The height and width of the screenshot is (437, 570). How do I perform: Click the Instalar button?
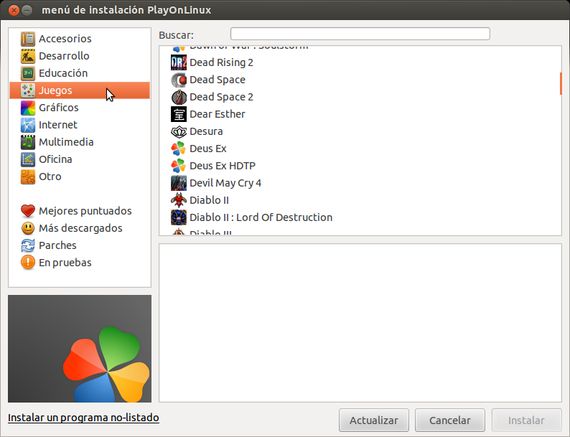point(526,420)
